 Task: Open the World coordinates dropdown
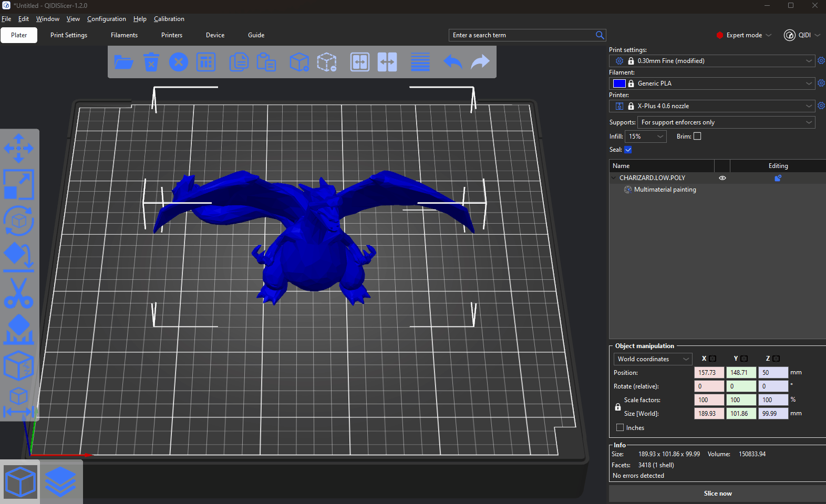(653, 359)
